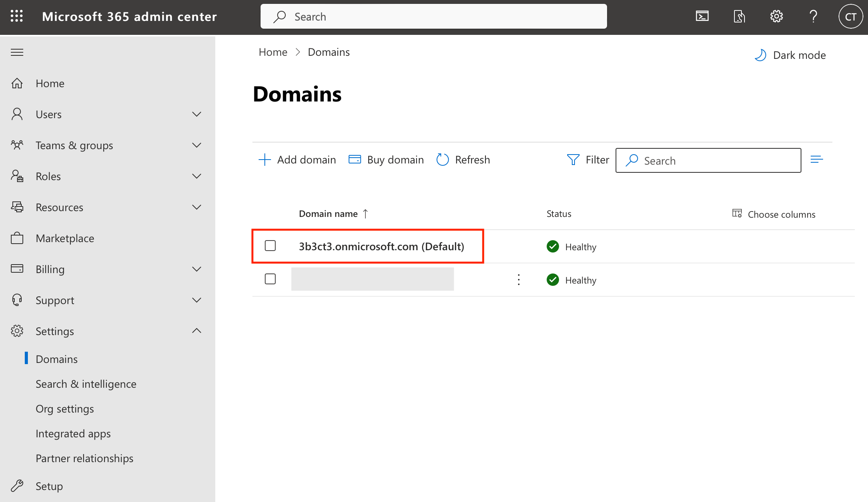Open the Domains settings menu item

57,359
